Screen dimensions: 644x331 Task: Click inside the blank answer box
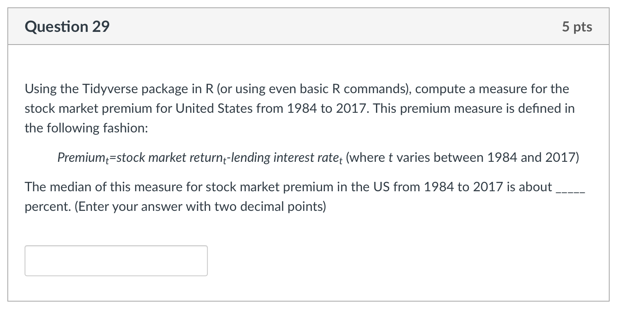[x=116, y=260]
